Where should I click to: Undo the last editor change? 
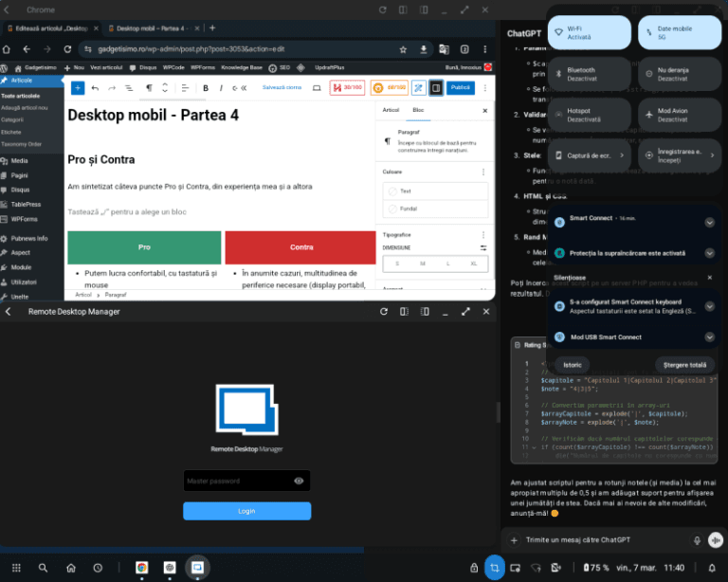pyautogui.click(x=95, y=87)
